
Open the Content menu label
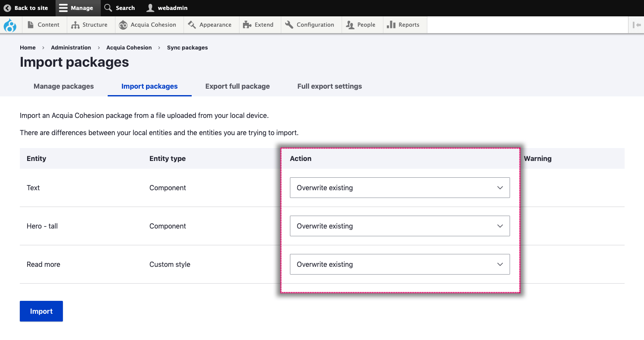click(49, 25)
